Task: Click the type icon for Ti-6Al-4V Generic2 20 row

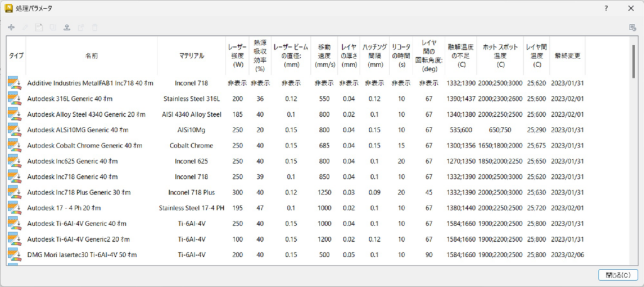Action: 15,239
